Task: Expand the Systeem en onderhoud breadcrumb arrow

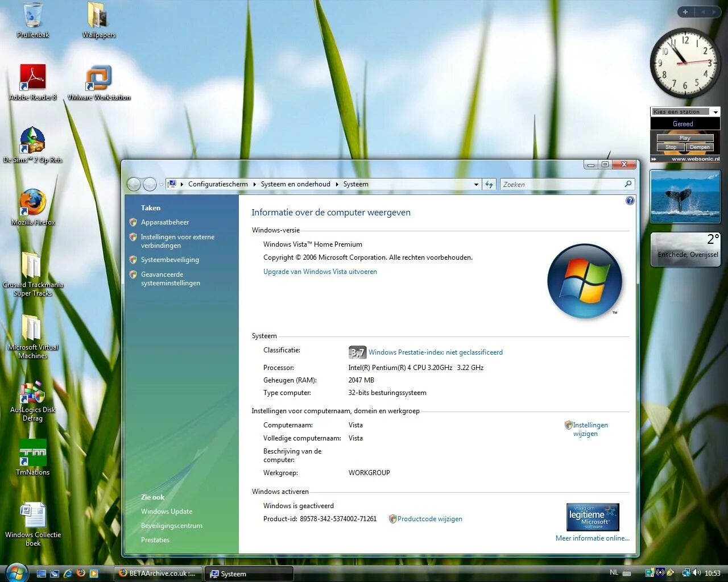Action: [337, 184]
